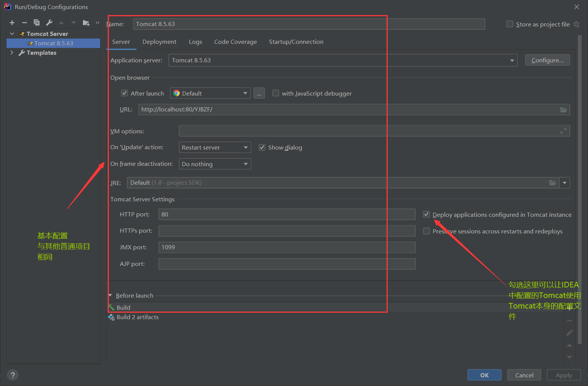Click Name input field

pos(309,24)
